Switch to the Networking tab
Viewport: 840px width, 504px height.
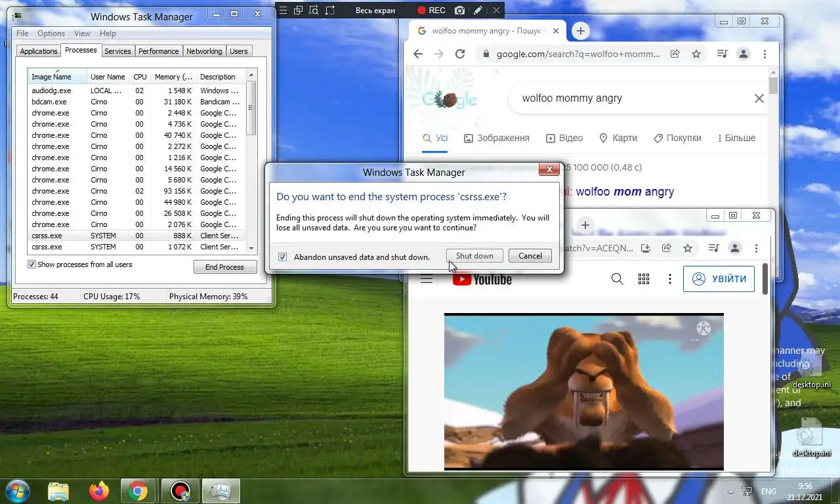tap(204, 51)
